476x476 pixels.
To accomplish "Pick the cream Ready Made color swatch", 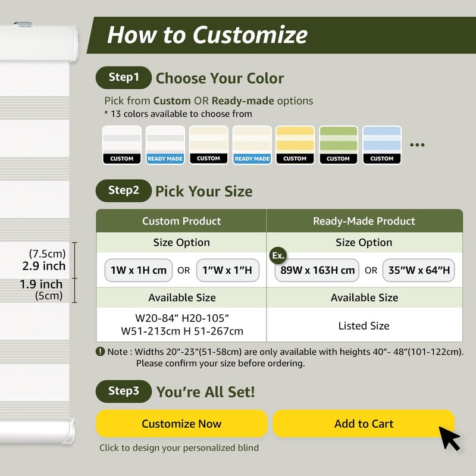I will [x=252, y=145].
